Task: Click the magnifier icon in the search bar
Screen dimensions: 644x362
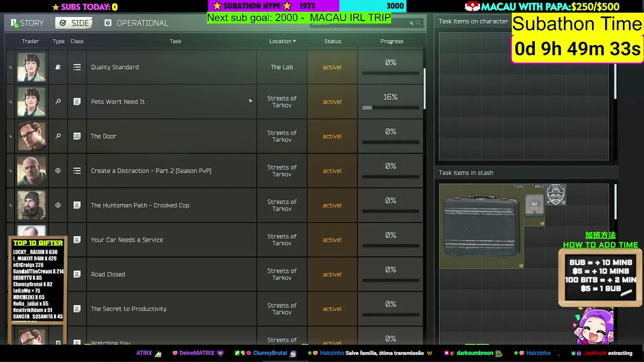Action: (418, 23)
